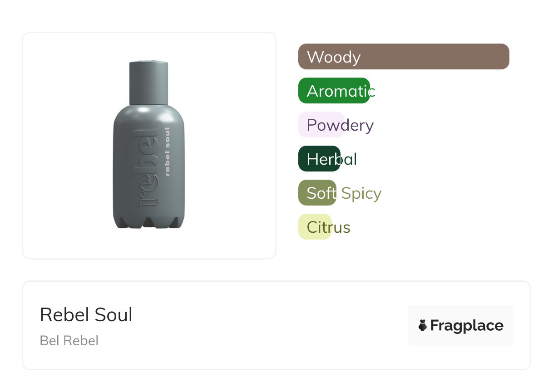Click the embossed rebel lettering on bottle
The height and width of the screenshot is (392, 553).
(x=148, y=167)
